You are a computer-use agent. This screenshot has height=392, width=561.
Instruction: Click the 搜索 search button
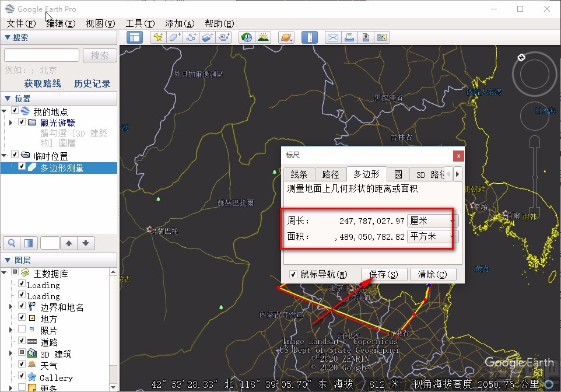(100, 55)
